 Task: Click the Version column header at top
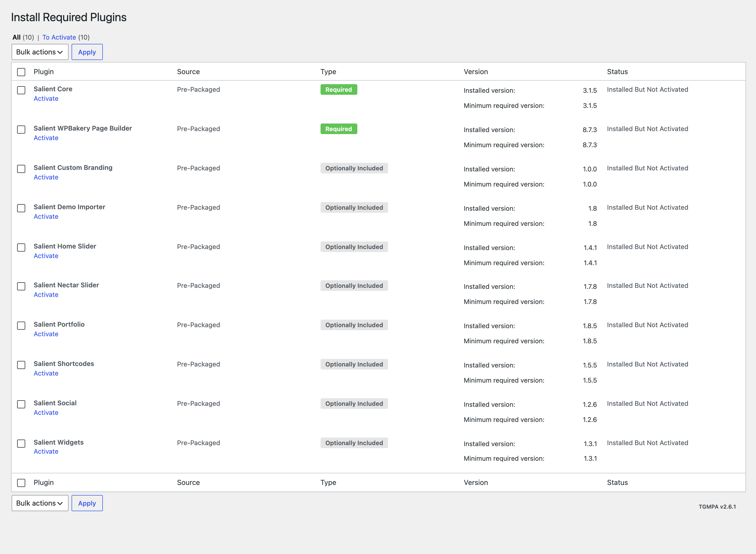(x=476, y=72)
